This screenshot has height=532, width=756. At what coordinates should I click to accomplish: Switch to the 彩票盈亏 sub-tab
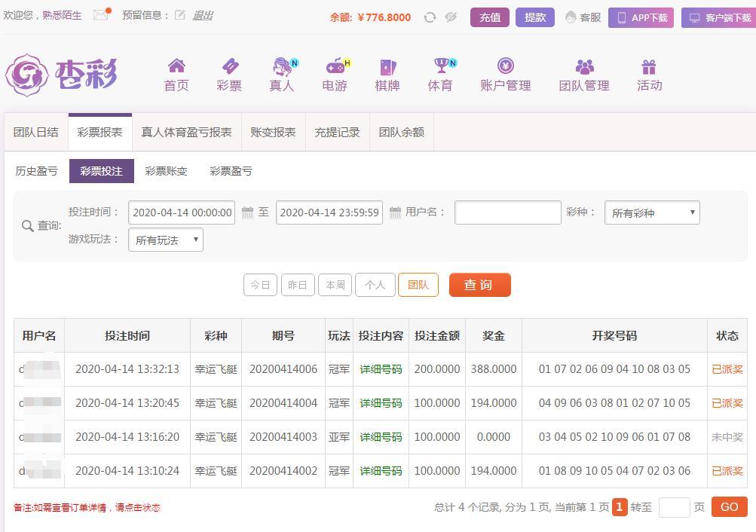click(x=231, y=171)
